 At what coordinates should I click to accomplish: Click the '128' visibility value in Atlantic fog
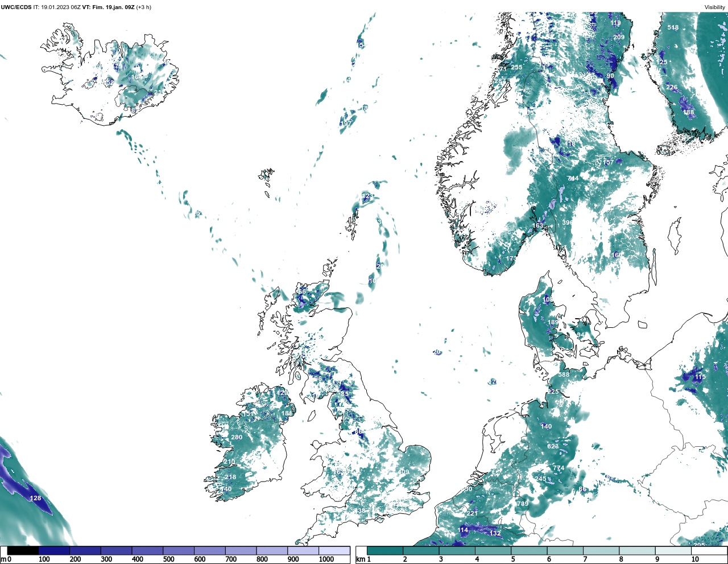click(x=35, y=499)
